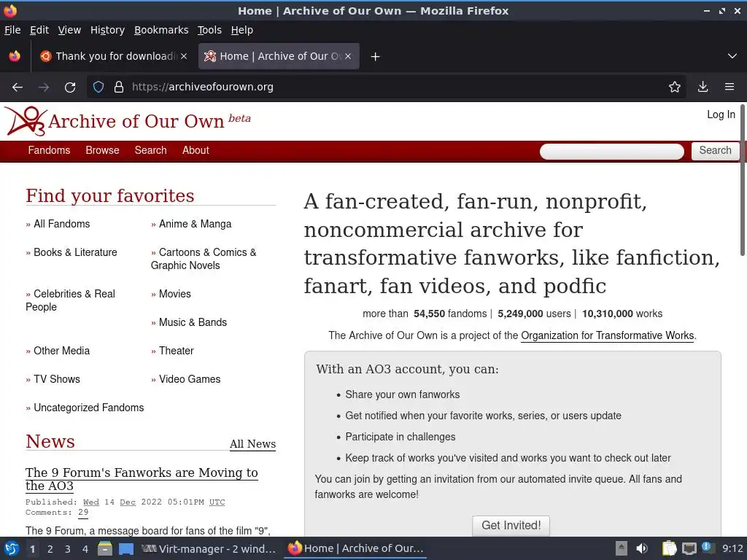
Task: Click the removable media eject tray icon
Action: pos(622,548)
